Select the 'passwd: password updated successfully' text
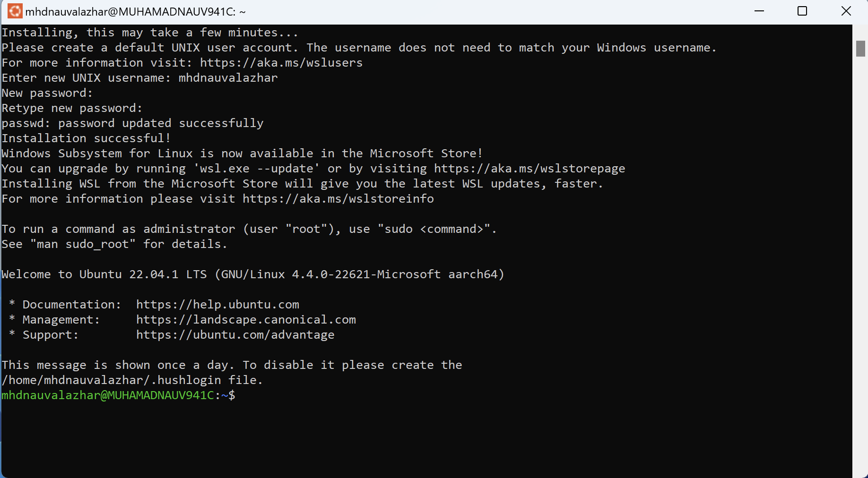 click(132, 123)
